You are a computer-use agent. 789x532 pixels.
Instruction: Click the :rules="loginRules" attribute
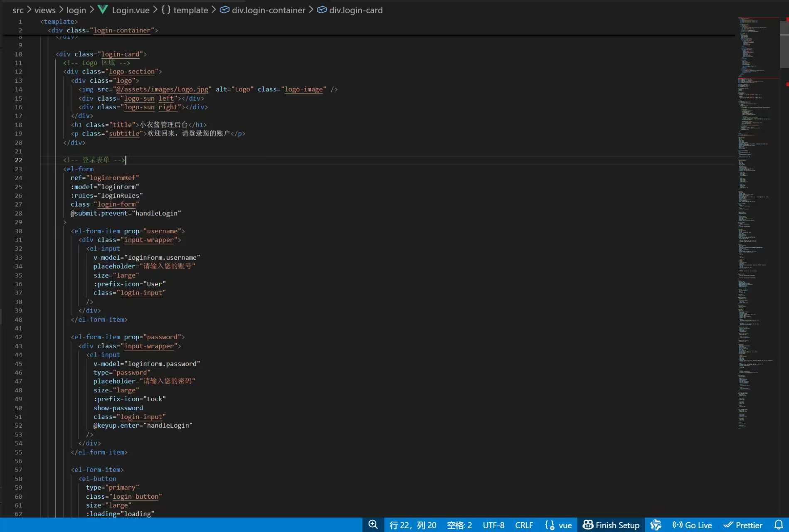click(106, 195)
